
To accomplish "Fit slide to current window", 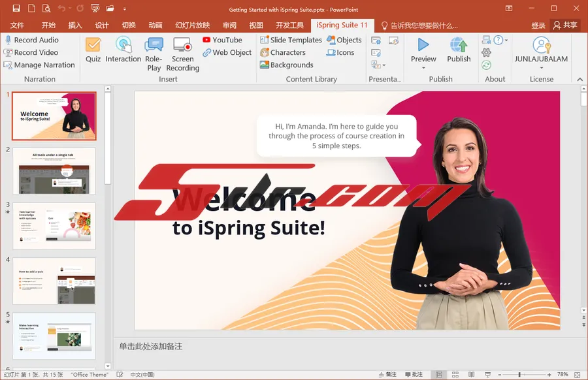I will (x=577, y=374).
